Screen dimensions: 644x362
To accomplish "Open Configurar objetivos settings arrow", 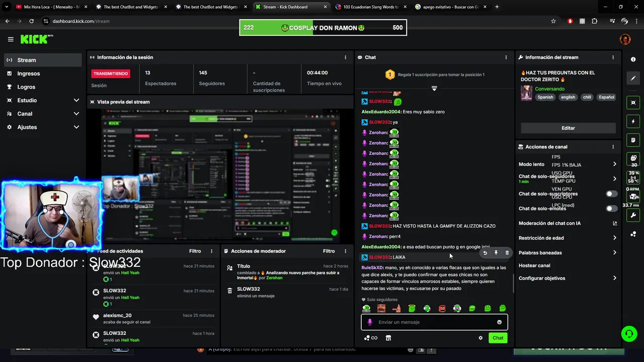I will click(614, 278).
